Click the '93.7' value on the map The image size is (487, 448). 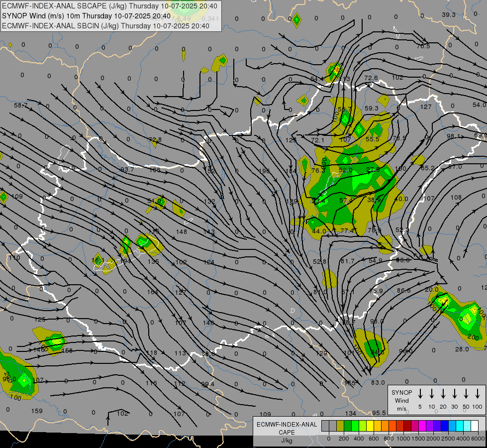tap(127, 169)
